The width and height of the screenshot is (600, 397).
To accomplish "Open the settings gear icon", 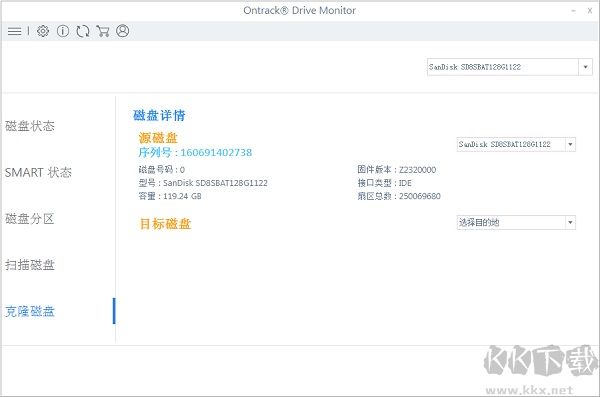I will [43, 31].
